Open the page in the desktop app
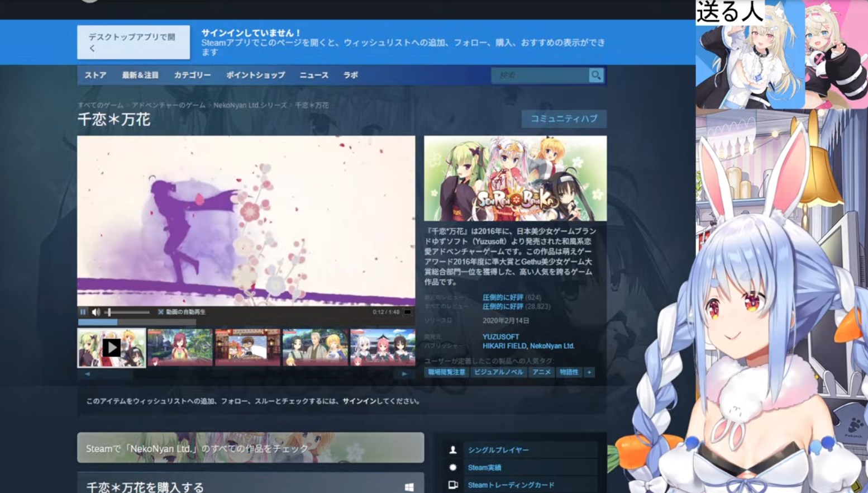Image resolution: width=868 pixels, height=493 pixels. 133,42
